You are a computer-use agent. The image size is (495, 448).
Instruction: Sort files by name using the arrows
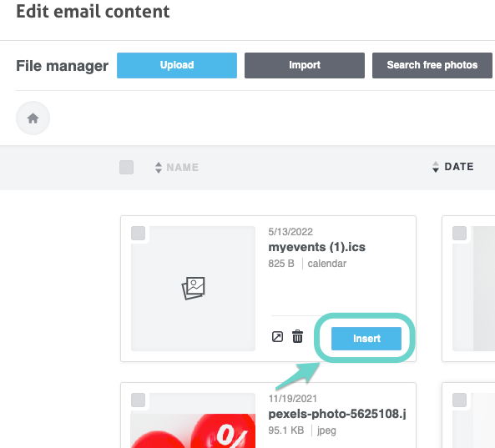click(x=159, y=167)
